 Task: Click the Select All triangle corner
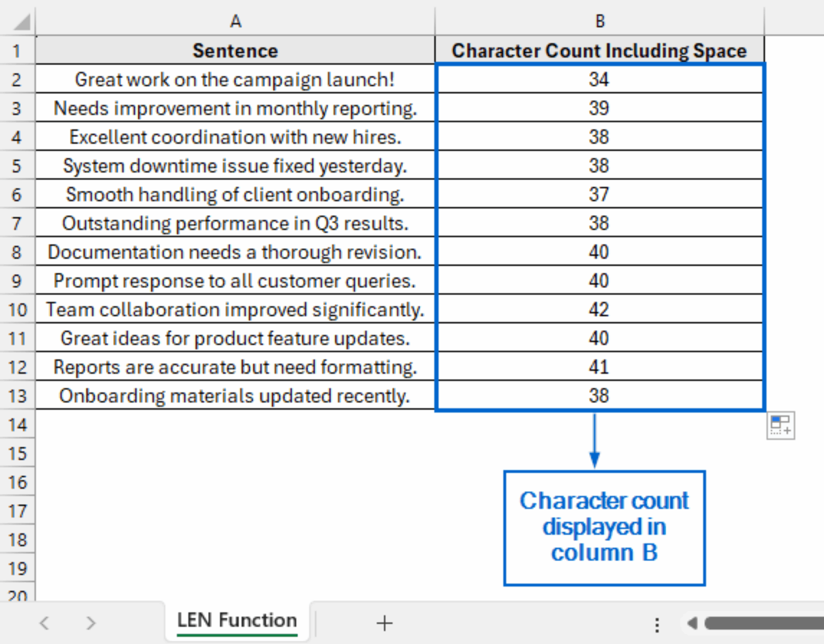22,22
